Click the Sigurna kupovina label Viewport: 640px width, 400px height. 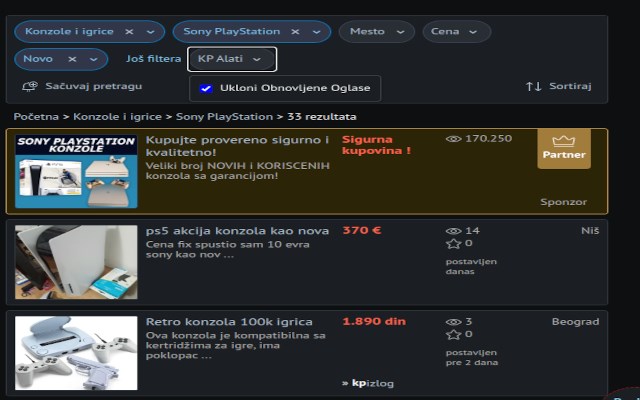coord(376,145)
